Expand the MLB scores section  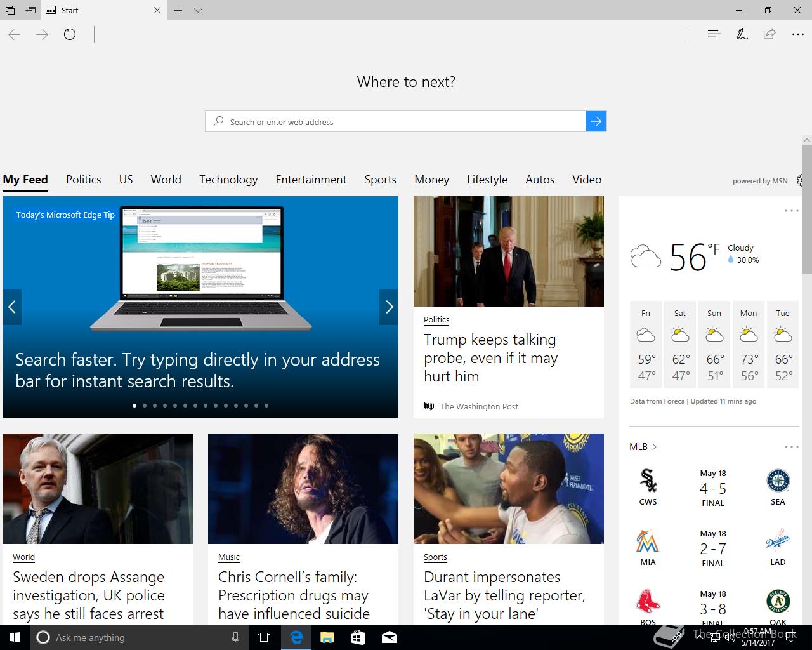(643, 447)
